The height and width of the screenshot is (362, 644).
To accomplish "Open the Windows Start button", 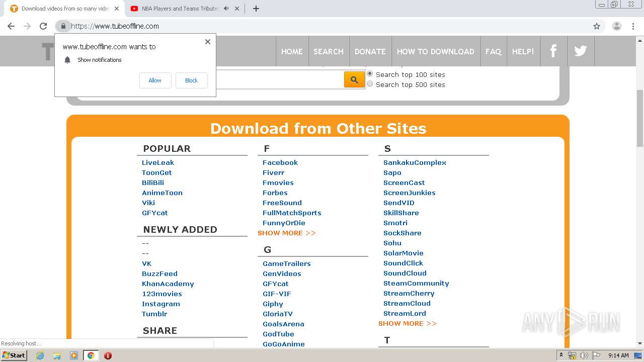I will [x=14, y=355].
